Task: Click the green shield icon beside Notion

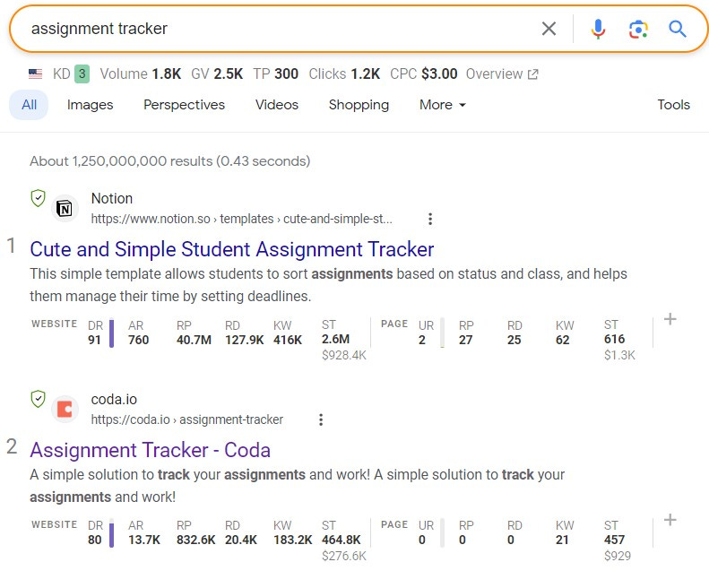Action: [x=38, y=198]
